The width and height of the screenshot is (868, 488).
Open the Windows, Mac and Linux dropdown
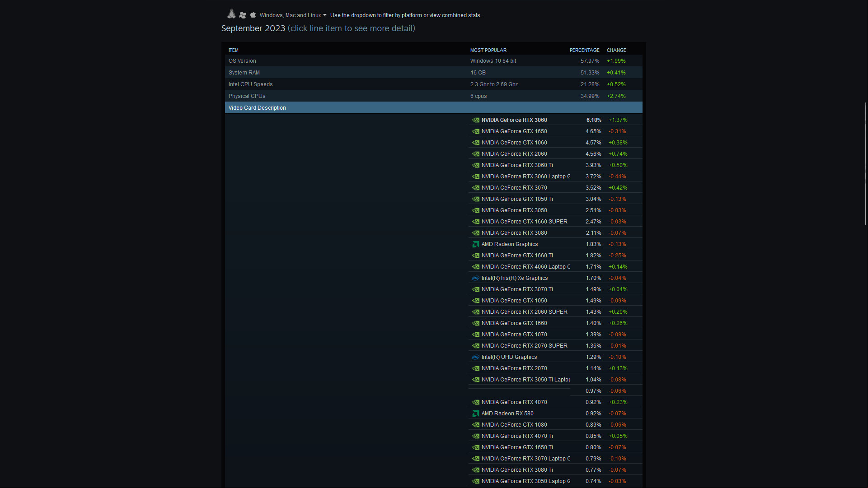pos(293,15)
